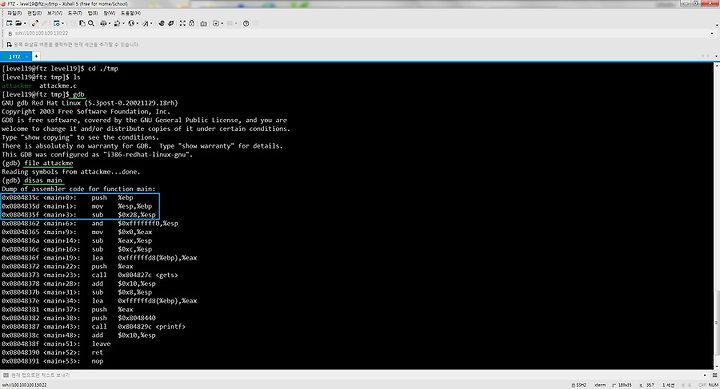720x389 pixels.
Task: Open the Encoding globe dropdown arrow
Action: 137,23
